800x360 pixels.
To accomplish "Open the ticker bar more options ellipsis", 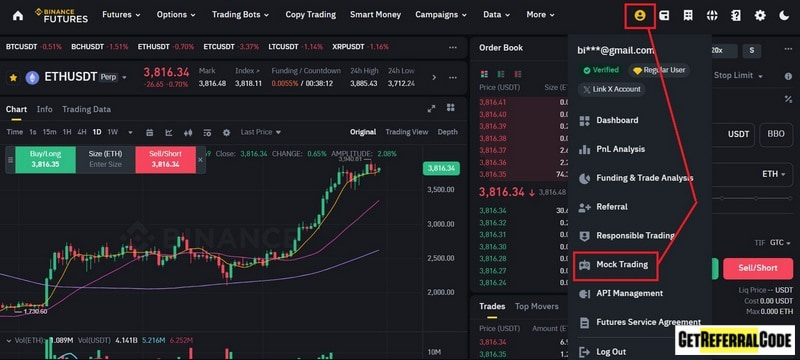I will 453,47.
